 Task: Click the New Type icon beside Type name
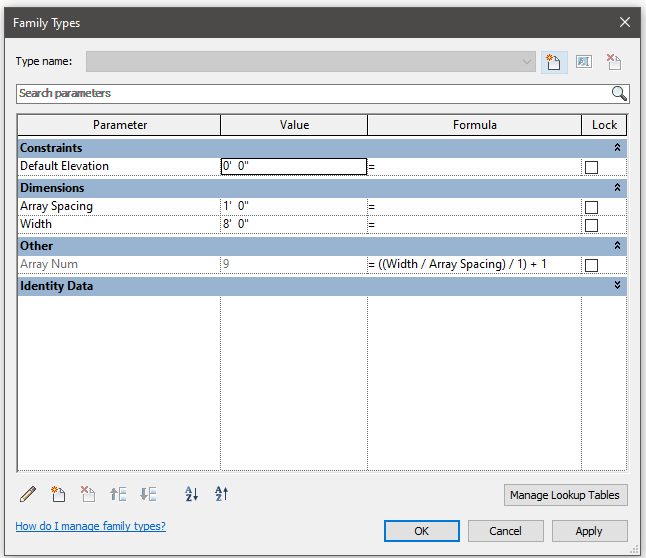(554, 62)
